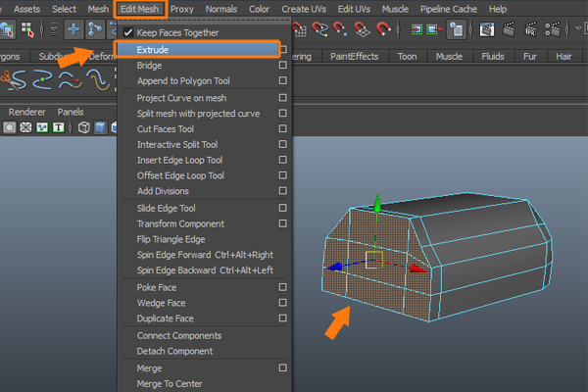Image resolution: width=588 pixels, height=392 pixels.
Task: Choose Insert Edge Loop Tool
Action: point(179,160)
